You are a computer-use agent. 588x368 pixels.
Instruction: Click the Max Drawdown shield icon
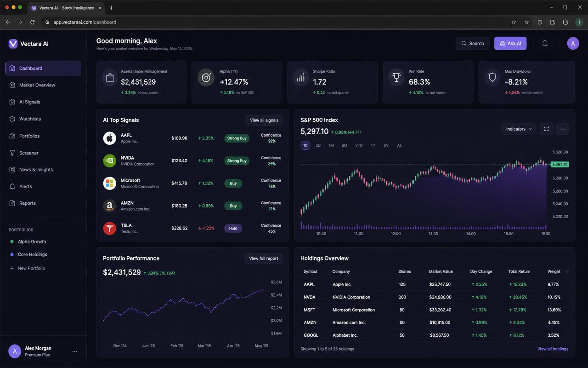492,77
